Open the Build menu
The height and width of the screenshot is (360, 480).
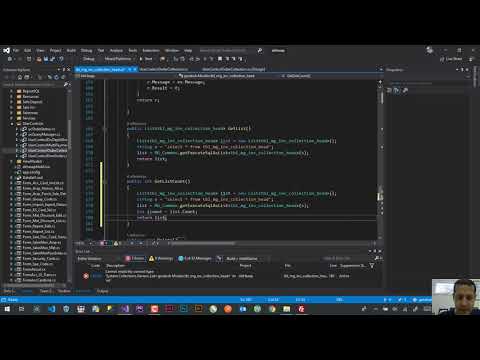[x=71, y=51]
